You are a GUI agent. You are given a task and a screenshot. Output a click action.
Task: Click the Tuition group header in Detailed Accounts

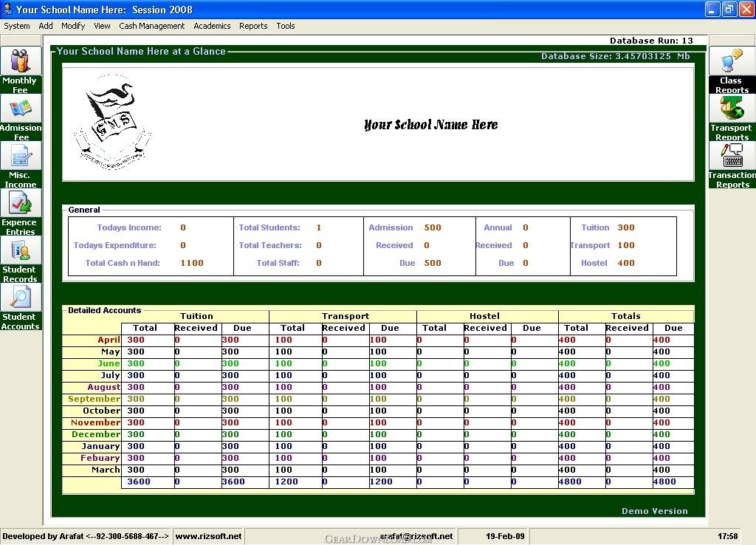(x=196, y=316)
